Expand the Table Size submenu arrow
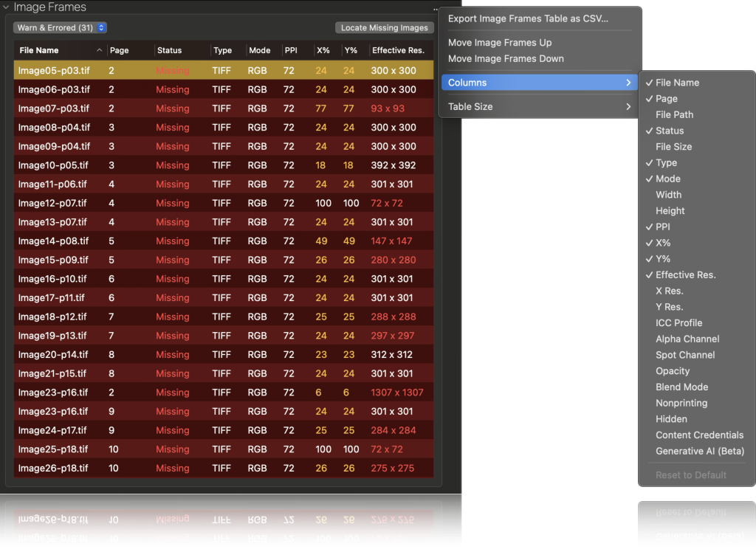756x549 pixels. [628, 106]
